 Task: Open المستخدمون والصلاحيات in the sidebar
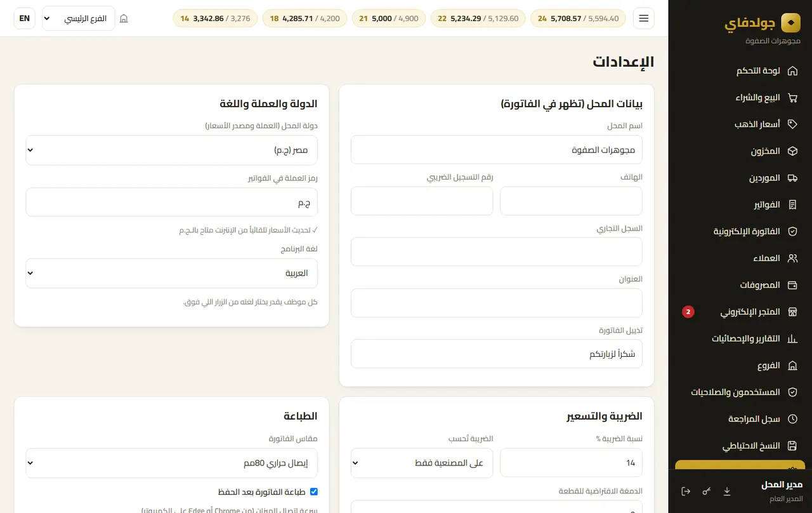click(x=740, y=392)
